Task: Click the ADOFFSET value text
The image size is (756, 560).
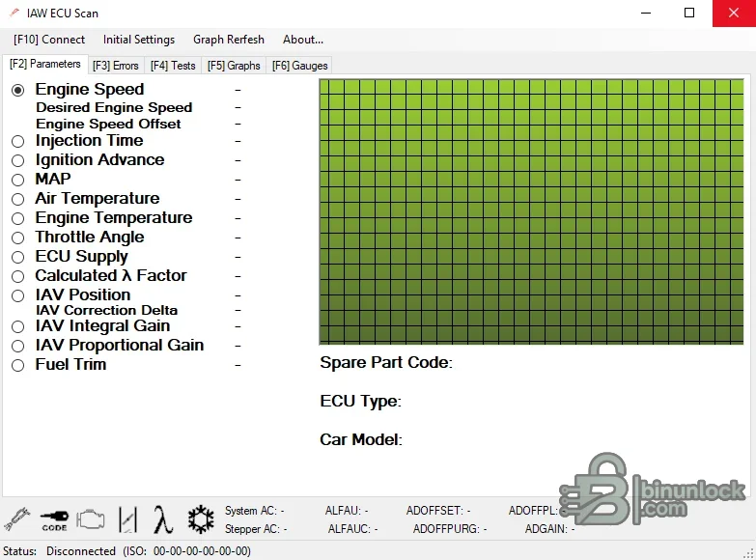Action: pos(438,511)
